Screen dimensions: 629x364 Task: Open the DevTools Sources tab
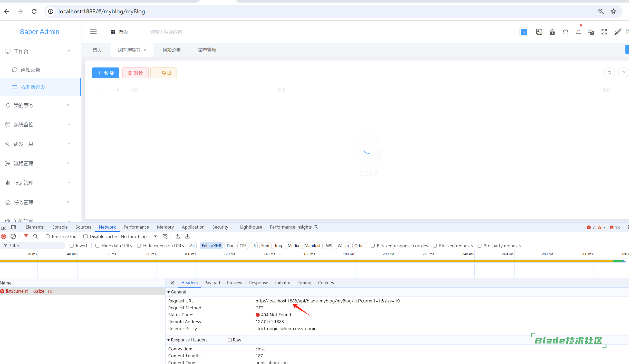point(83,227)
